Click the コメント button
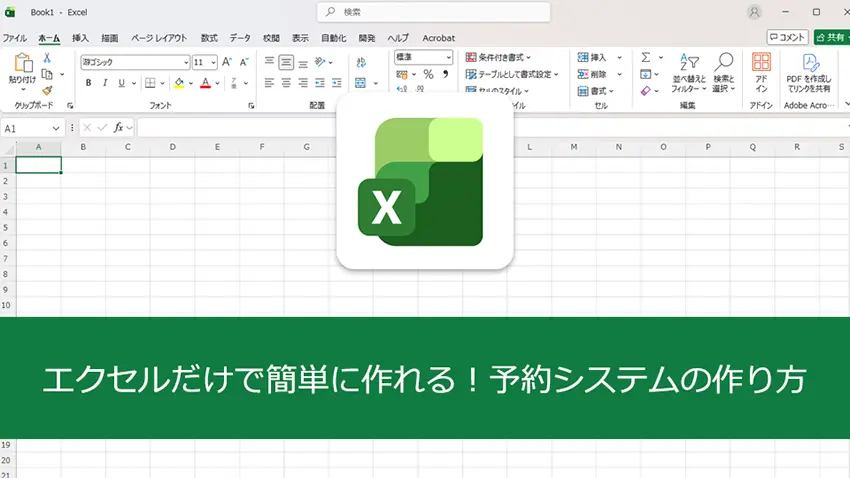Screen dimensions: 850x478 click(x=787, y=37)
